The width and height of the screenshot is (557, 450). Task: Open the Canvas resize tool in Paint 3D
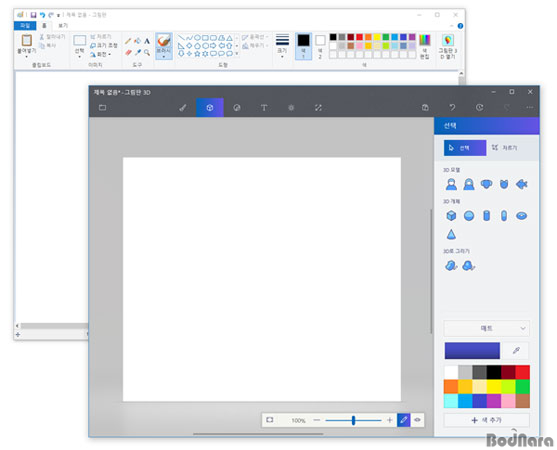[318, 108]
